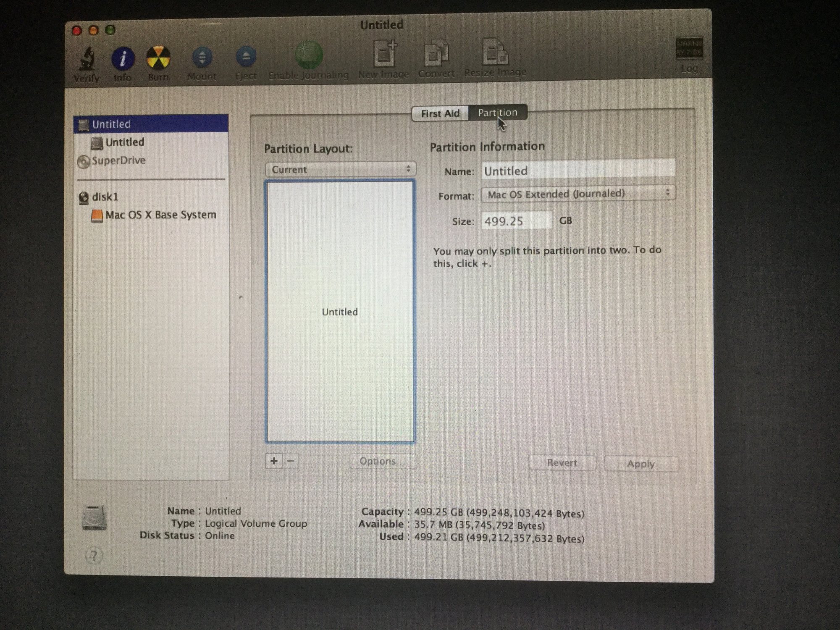Click Enable Journaling toolbar icon

309,56
